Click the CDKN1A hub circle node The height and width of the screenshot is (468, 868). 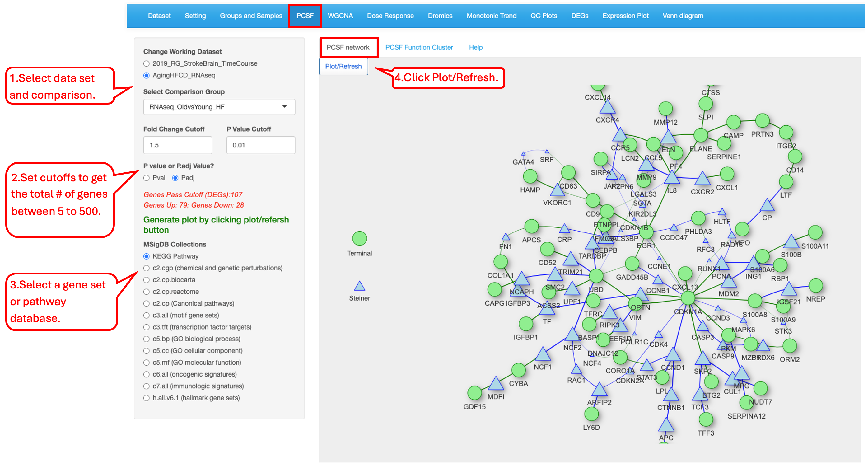[687, 298]
